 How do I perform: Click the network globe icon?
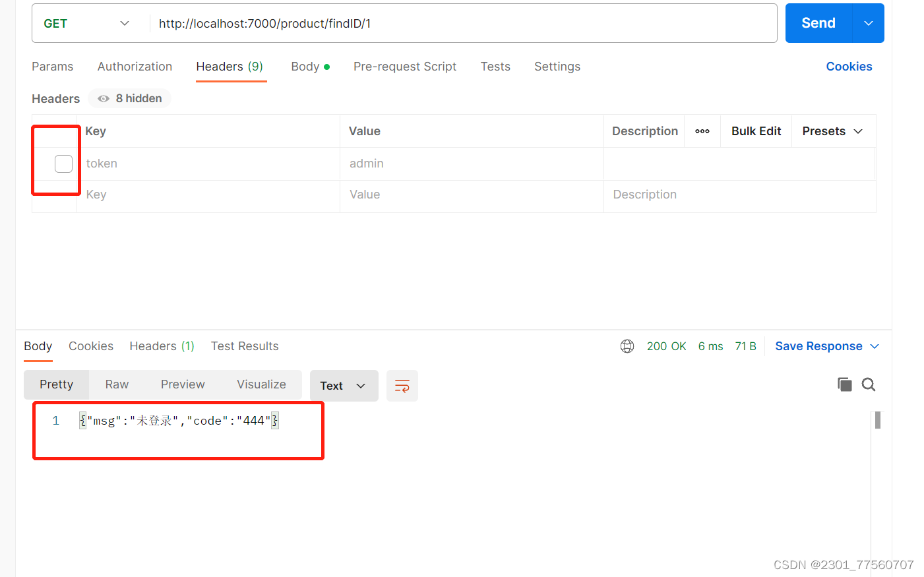[x=627, y=346]
